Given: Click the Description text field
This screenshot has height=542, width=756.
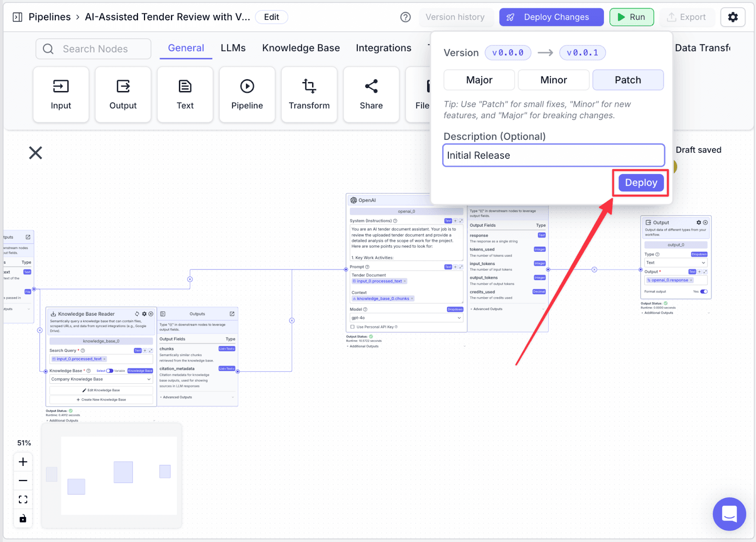Looking at the screenshot, I should coord(554,155).
